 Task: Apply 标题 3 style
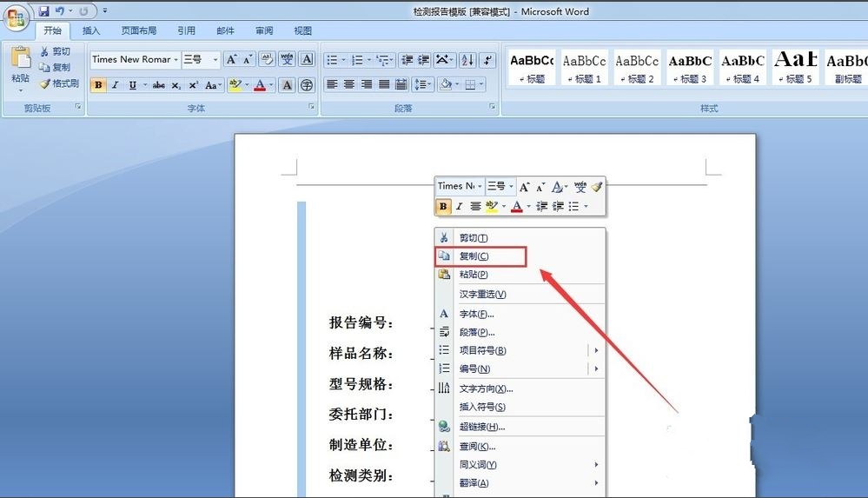tap(690, 68)
